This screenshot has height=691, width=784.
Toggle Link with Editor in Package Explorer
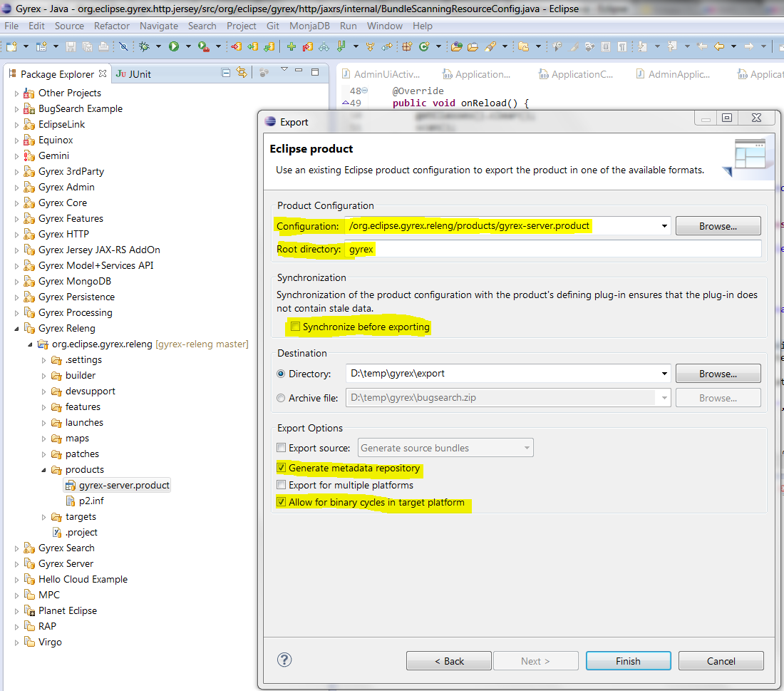tap(242, 73)
